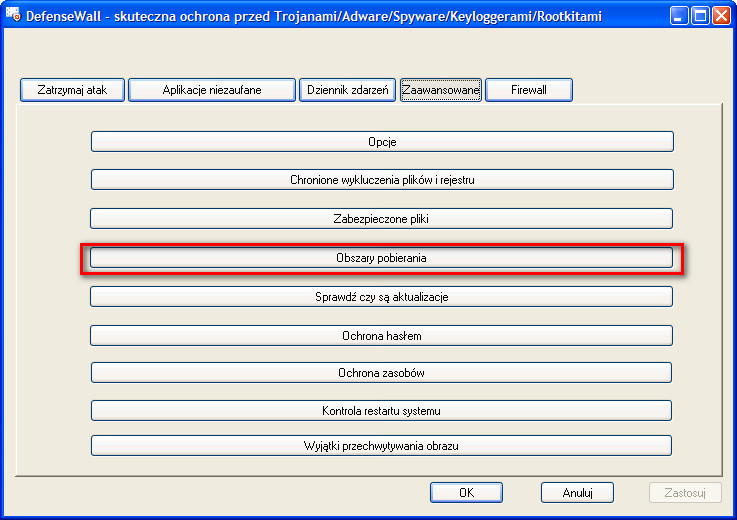This screenshot has height=520, width=737.
Task: Click the greyed Zastosuj button
Action: pyautogui.click(x=685, y=492)
